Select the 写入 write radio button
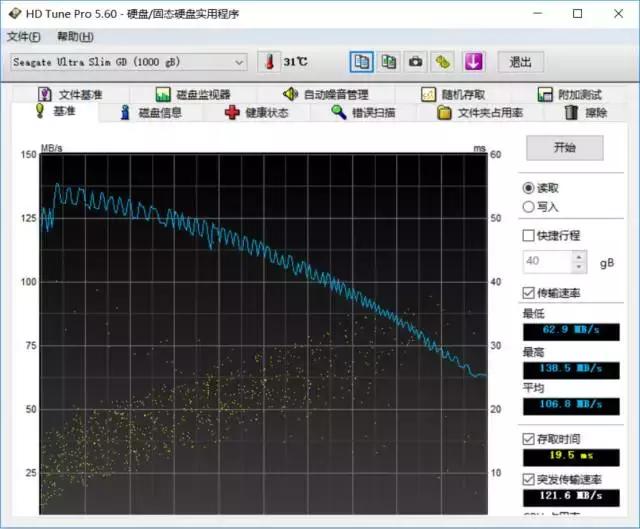This screenshot has width=640, height=529. point(529,207)
